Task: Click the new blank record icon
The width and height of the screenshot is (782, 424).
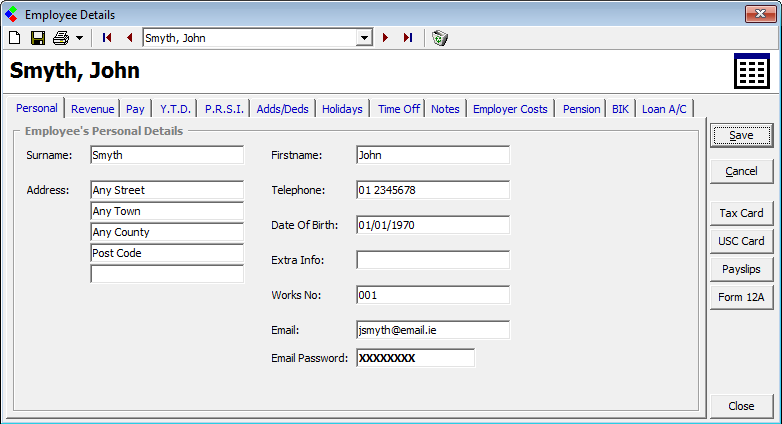Action: [14, 38]
